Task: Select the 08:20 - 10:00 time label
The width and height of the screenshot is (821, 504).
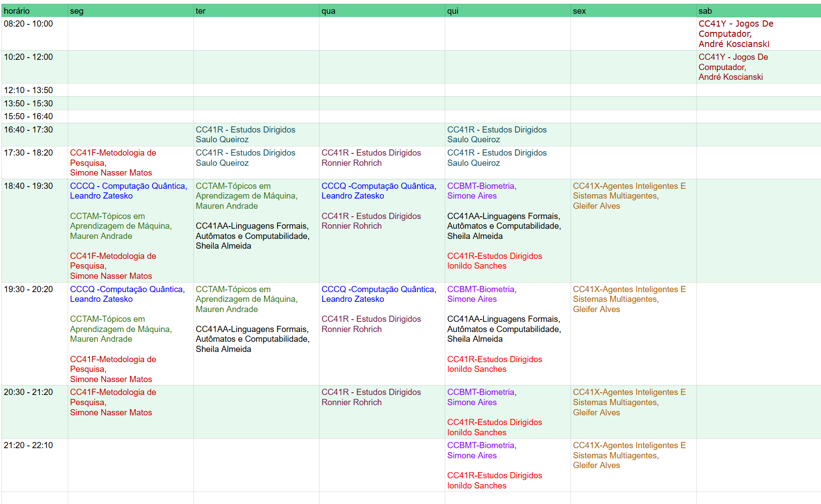Action: point(28,24)
